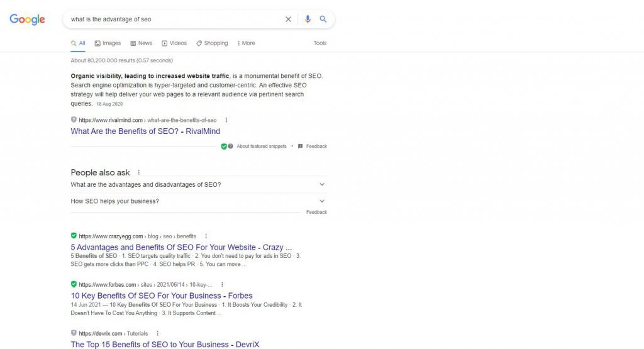This screenshot has height=349, width=644.
Task: Click Feedback link under featured snippet
Action: [316, 146]
